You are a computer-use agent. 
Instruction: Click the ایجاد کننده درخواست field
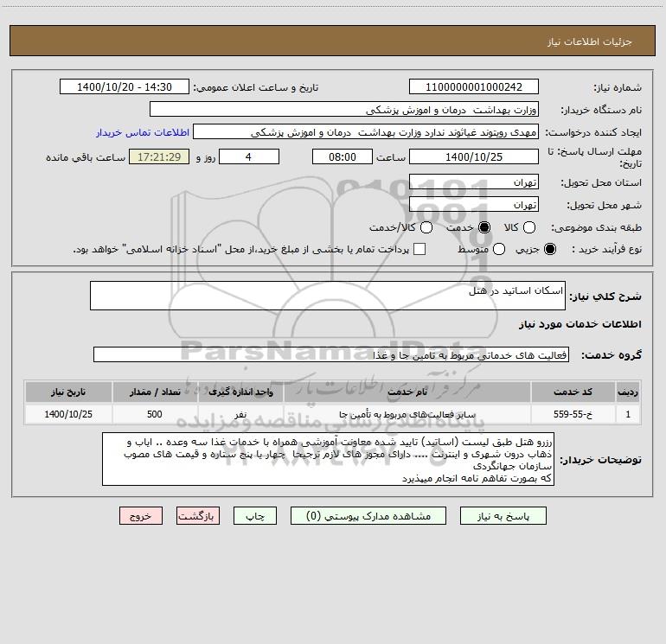click(x=366, y=131)
